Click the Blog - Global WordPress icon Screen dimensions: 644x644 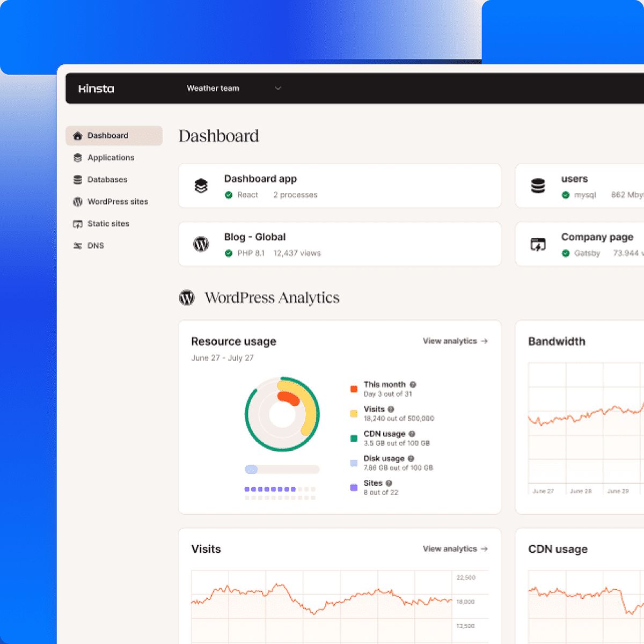click(201, 244)
